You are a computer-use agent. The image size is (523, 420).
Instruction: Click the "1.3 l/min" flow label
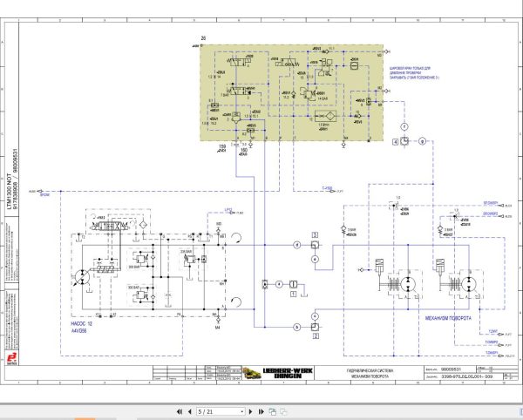click(x=323, y=125)
